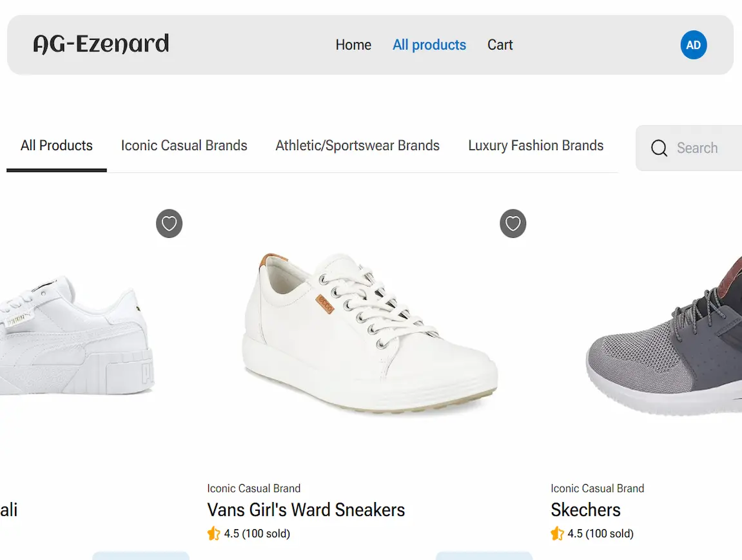
Task: Click the Vans sneakers rating star
Action: 213,534
